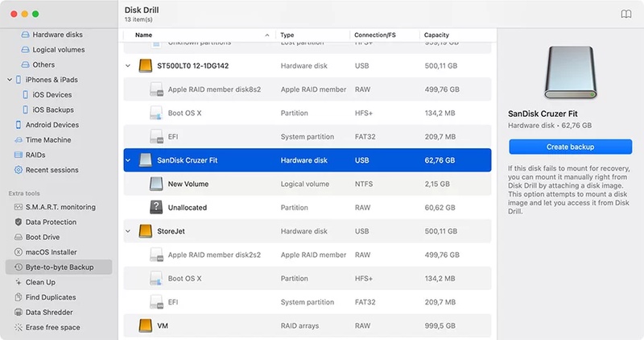Click the Logical volumes drive icon
The width and height of the screenshot is (644, 340).
(26, 50)
